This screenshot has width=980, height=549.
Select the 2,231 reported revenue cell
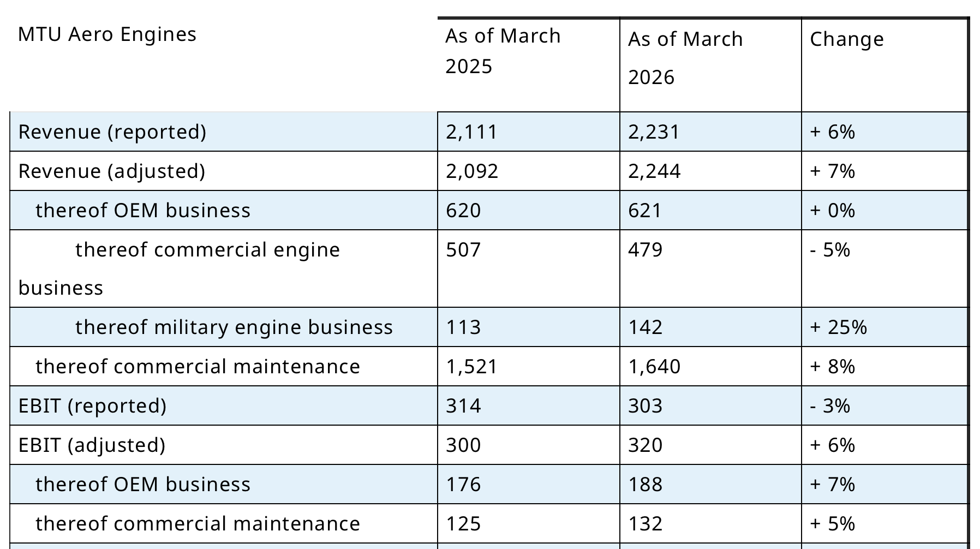click(x=654, y=132)
